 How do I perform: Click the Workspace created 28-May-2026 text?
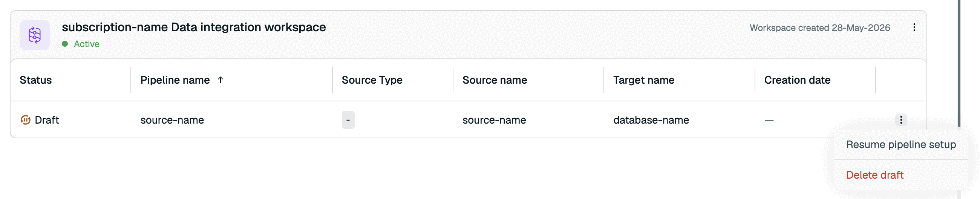[x=820, y=28]
